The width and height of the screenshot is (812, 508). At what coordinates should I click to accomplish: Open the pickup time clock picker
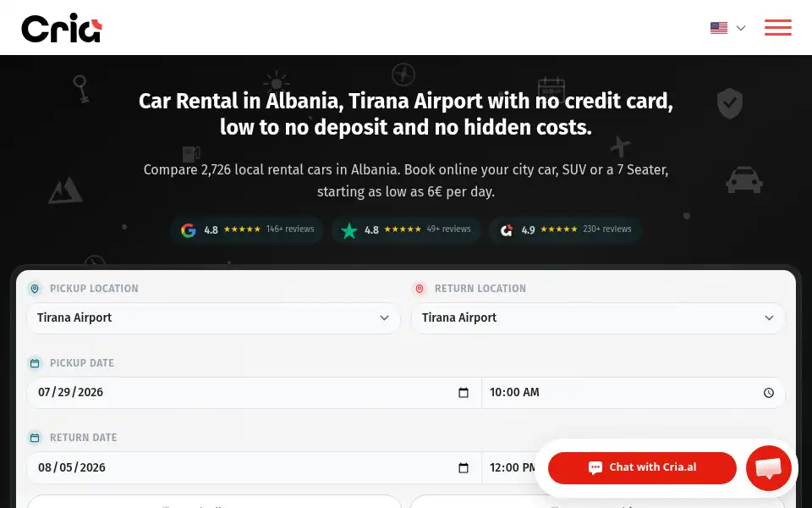coord(769,393)
